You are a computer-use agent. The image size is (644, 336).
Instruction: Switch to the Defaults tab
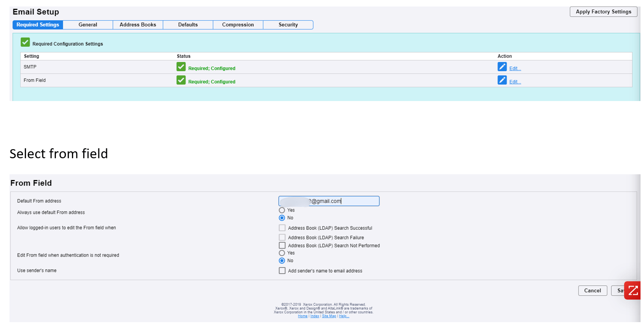point(188,25)
